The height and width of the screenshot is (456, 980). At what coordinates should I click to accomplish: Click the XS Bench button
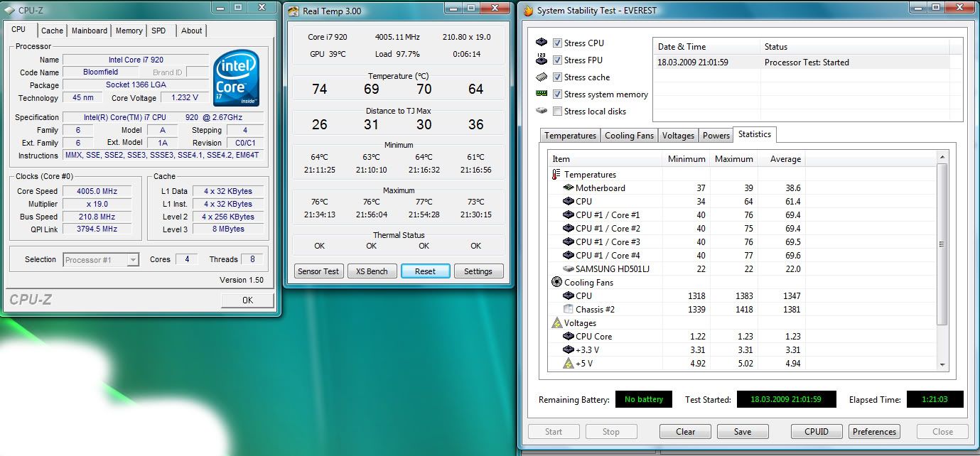pyautogui.click(x=372, y=271)
